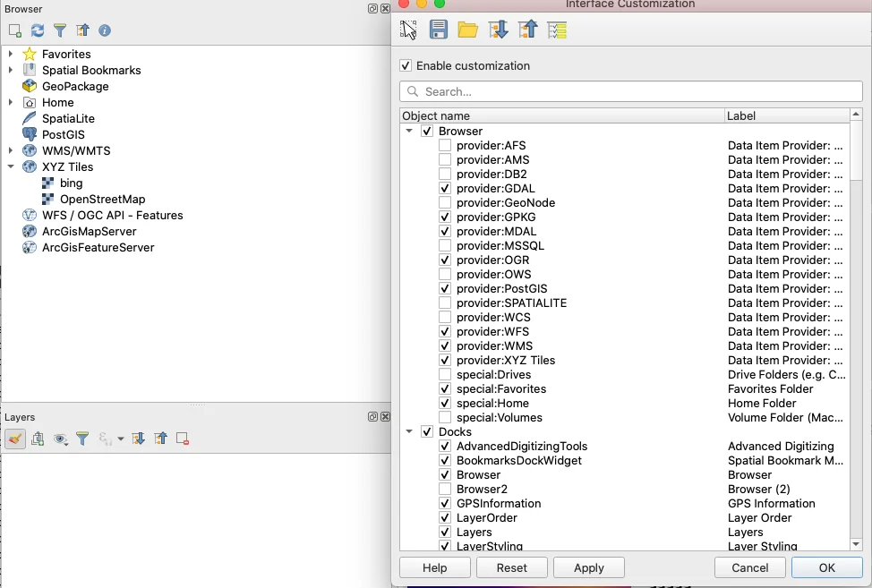Open the Layers panel style docker icon

tap(15, 439)
